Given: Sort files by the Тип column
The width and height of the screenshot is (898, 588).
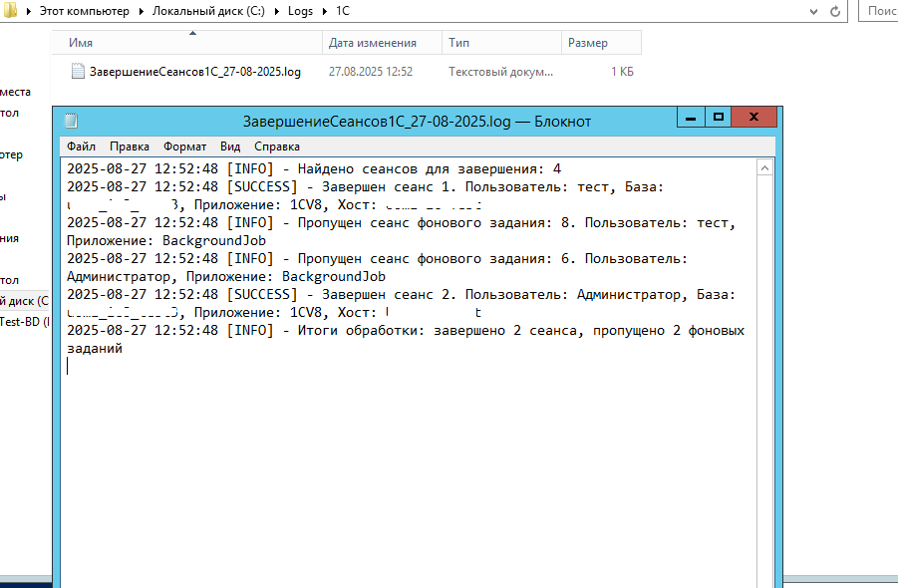Looking at the screenshot, I should click(x=501, y=43).
